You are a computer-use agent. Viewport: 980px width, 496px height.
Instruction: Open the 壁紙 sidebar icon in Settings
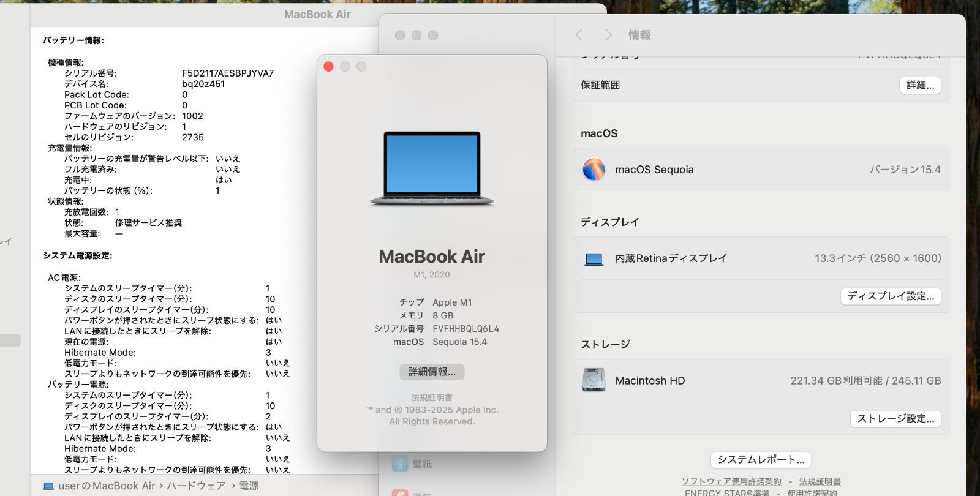[400, 464]
